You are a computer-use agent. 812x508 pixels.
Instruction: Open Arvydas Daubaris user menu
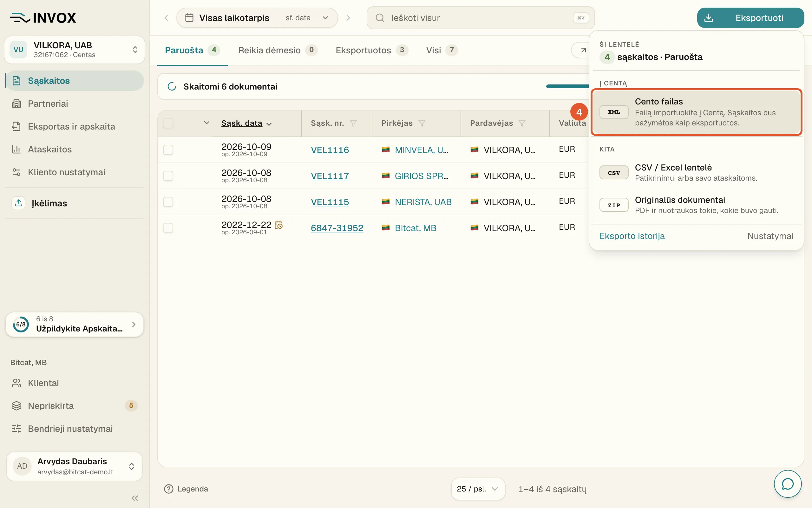click(75, 466)
